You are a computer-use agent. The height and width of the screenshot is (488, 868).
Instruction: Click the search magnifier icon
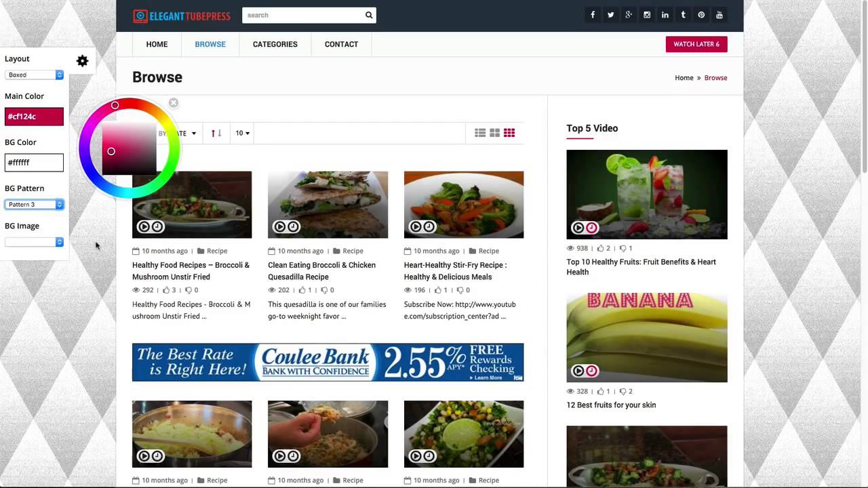[369, 15]
